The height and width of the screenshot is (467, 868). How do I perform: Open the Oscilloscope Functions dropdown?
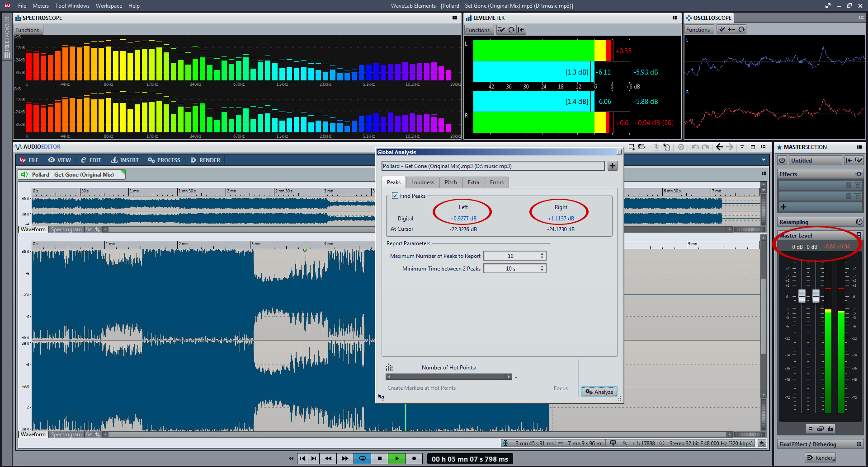coord(698,30)
